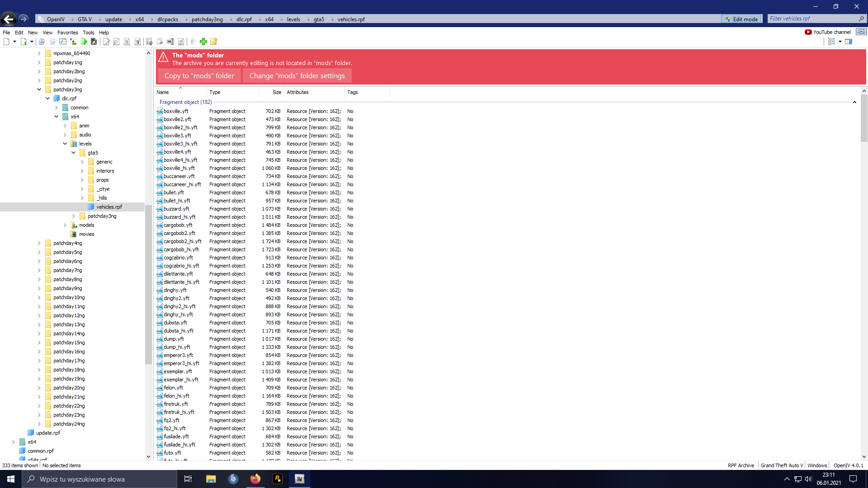This screenshot has width=868, height=488.
Task: Open the Rockstar Games Launcher taskbar icon
Action: [278, 479]
